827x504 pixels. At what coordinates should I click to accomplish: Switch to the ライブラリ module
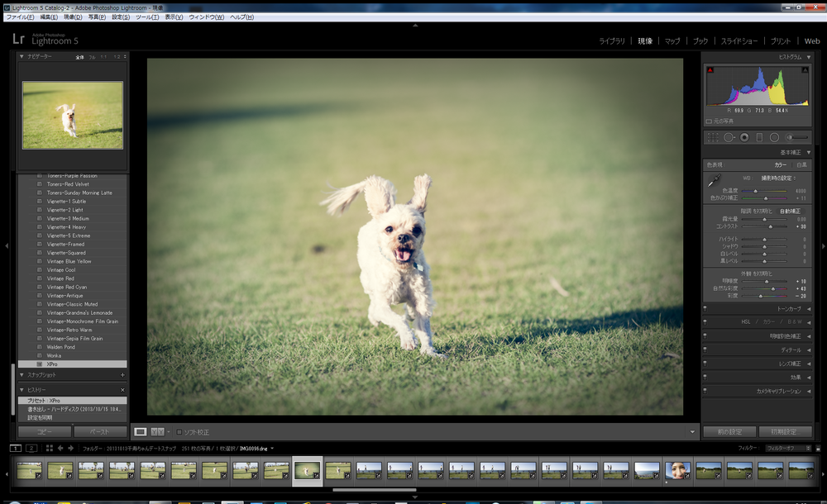pos(612,40)
